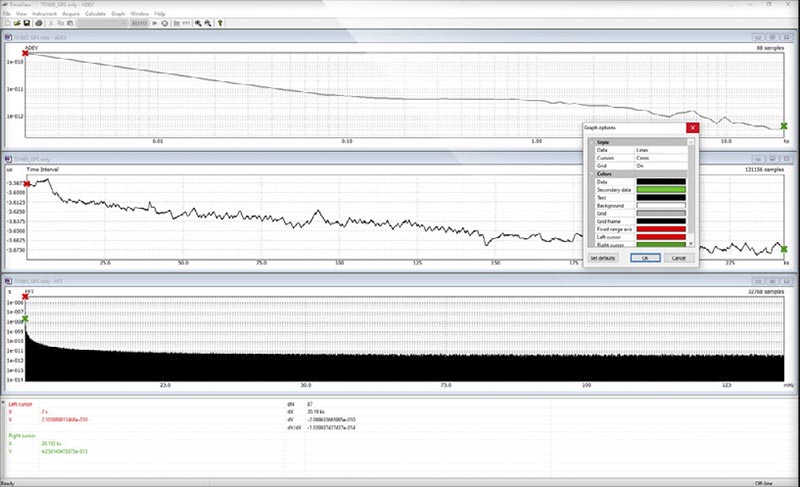
Task: Click the Background white color swatch
Action: tap(661, 206)
